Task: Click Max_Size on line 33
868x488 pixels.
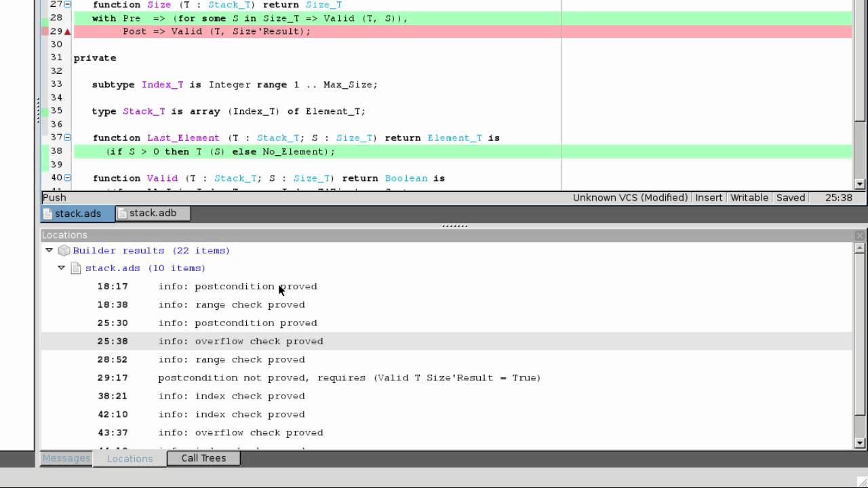Action: (x=347, y=85)
